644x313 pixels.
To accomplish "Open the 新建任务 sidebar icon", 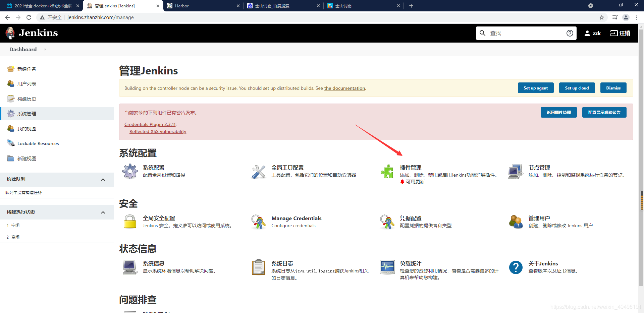I will click(11, 69).
